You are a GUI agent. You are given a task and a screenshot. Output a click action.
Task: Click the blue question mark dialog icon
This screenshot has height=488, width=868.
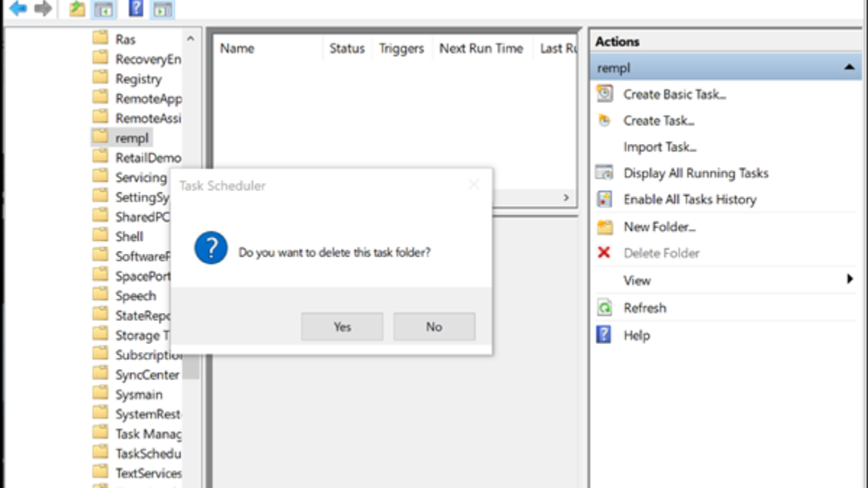pyautogui.click(x=210, y=248)
